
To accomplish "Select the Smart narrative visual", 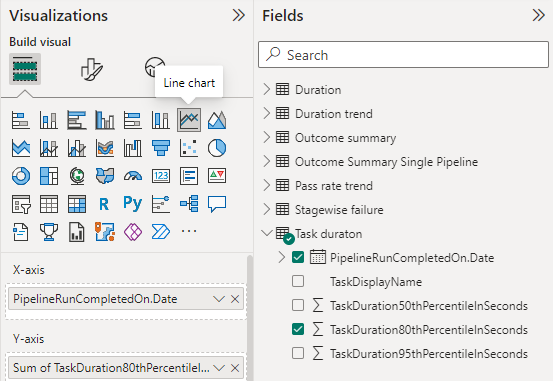I will coord(20,232).
